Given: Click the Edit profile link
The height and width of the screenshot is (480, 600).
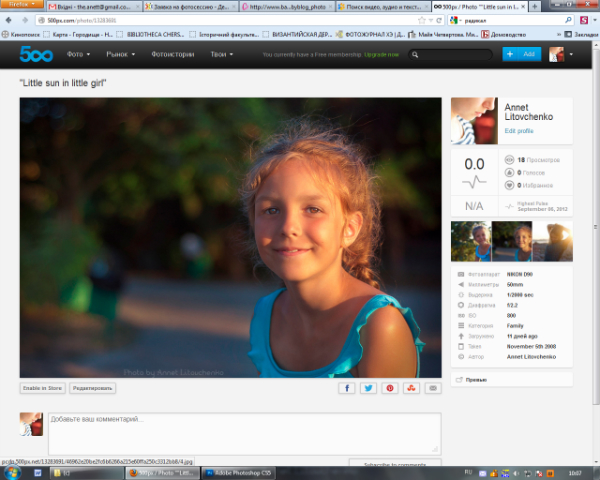Looking at the screenshot, I should click(519, 131).
